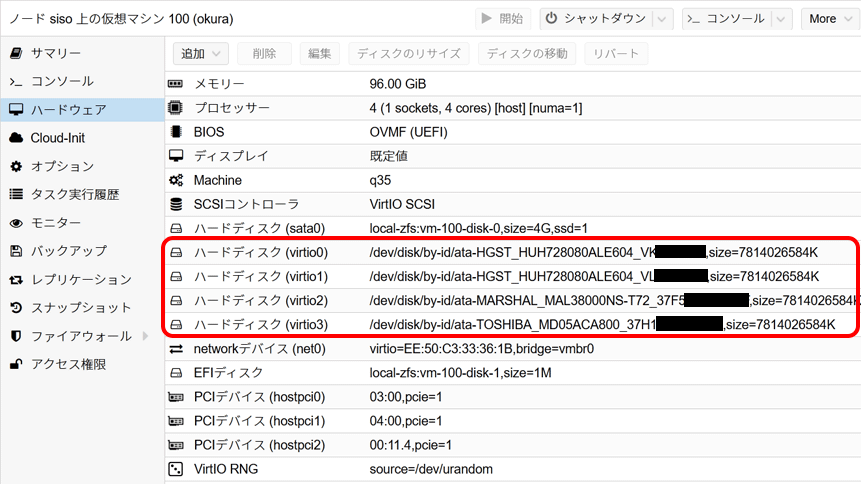Click the Monitor eye icon in sidebar
861x484 pixels.
(x=16, y=223)
